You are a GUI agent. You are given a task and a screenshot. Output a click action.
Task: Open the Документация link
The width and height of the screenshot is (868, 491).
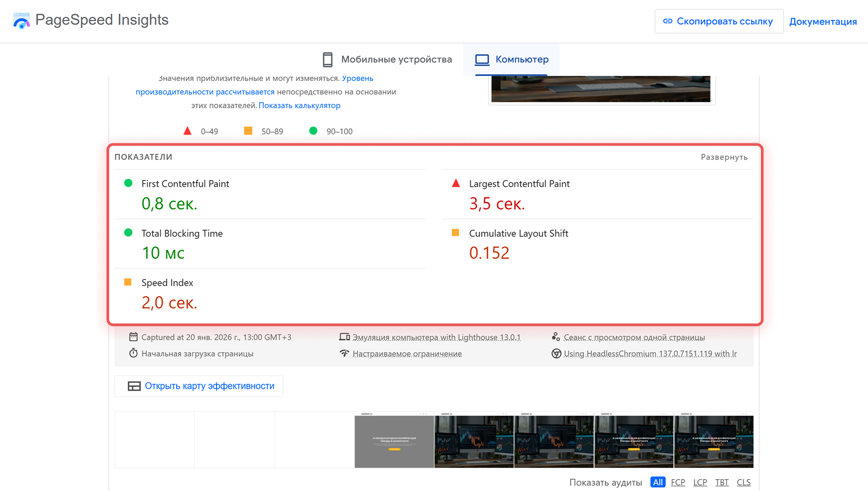[823, 22]
